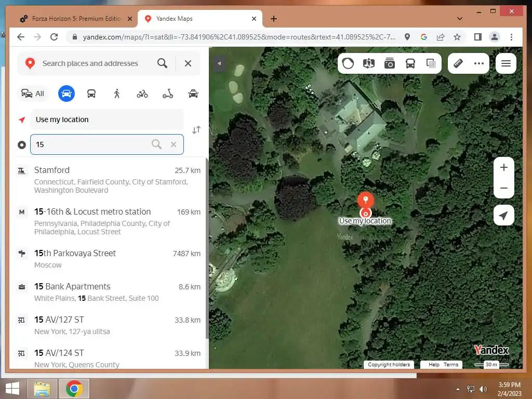Select the bicycle route mode
This screenshot has width=532, height=399.
[142, 94]
